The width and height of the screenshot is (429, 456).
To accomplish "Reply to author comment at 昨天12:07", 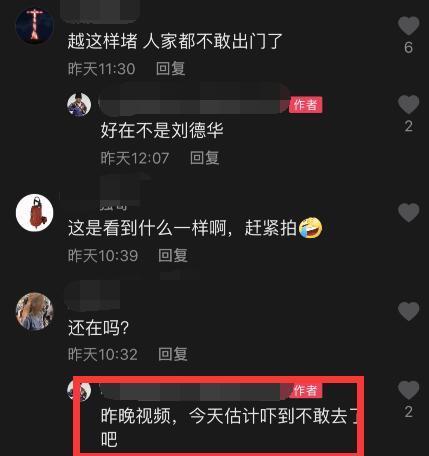I will (204, 158).
